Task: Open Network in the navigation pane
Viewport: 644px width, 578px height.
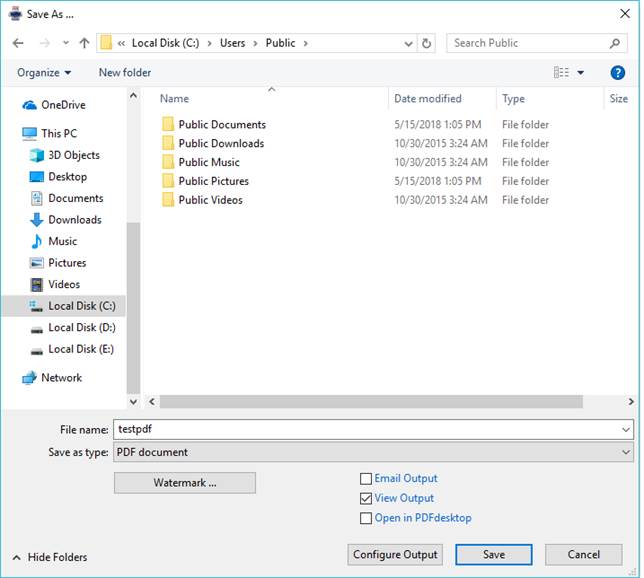Action: point(61,378)
